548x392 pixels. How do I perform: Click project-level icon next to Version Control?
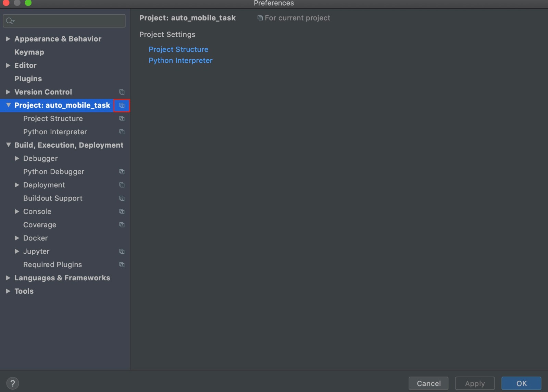122,92
